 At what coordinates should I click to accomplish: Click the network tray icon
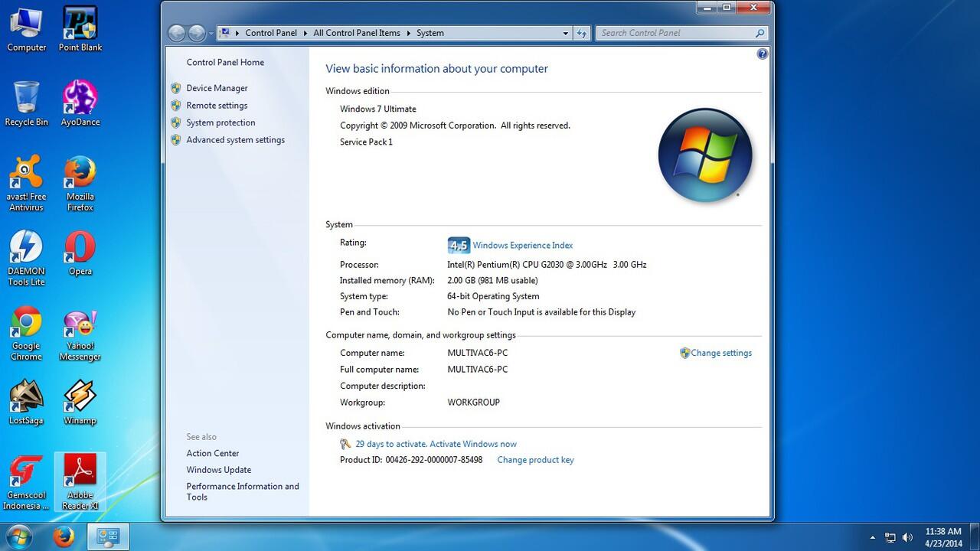pos(890,537)
